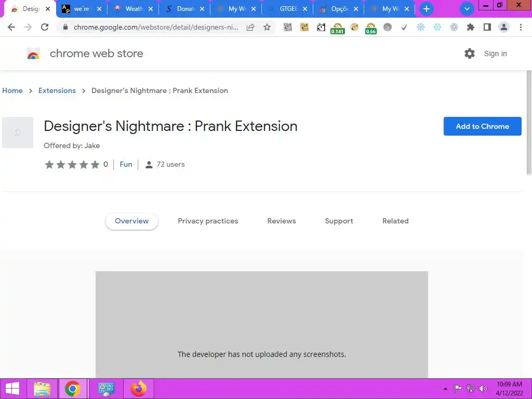Open the Windows Start menu

(12, 389)
